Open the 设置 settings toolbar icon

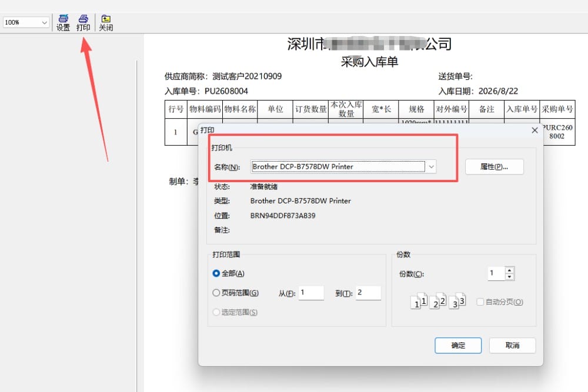click(63, 22)
